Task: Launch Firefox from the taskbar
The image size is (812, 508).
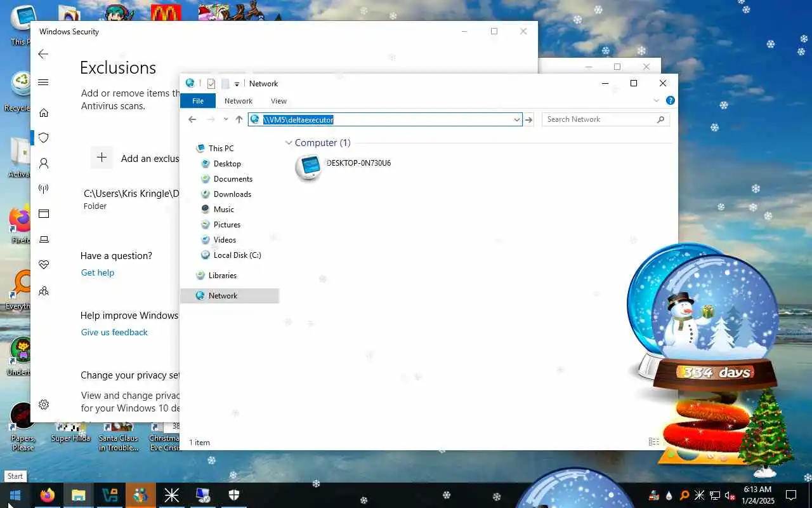Action: click(x=48, y=495)
